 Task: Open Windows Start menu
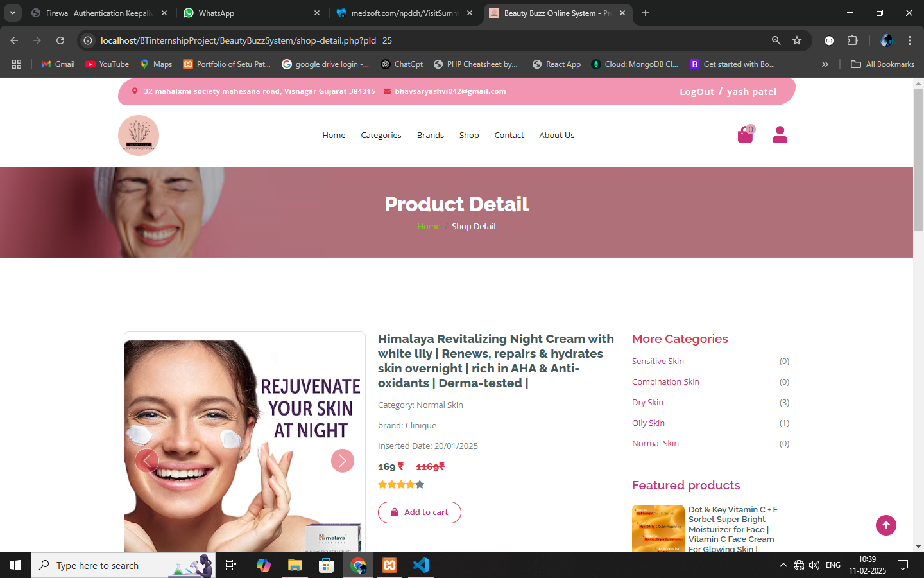[15, 565]
